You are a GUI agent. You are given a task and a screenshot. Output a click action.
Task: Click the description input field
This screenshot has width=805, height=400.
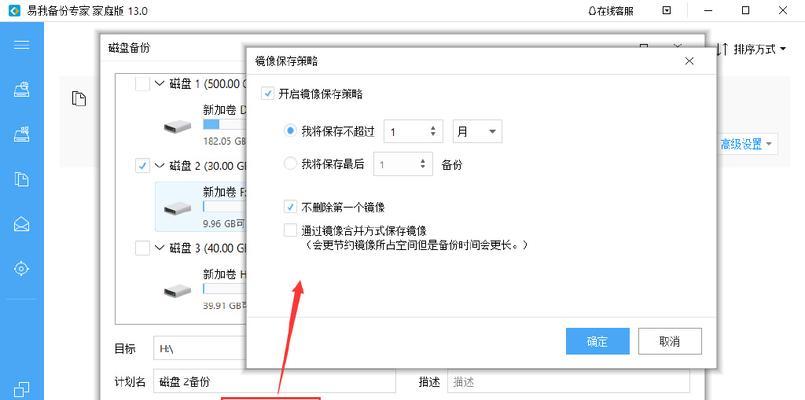coord(568,382)
